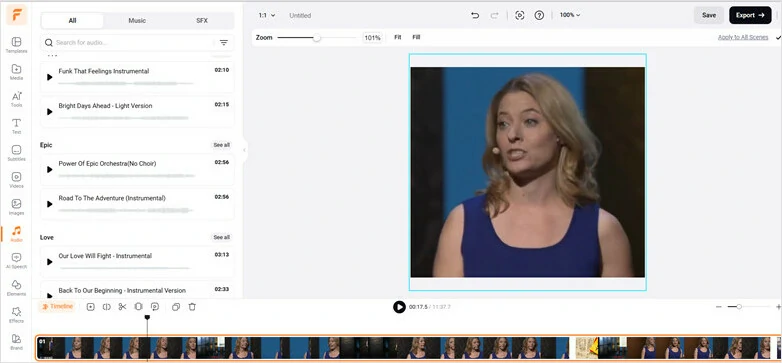Click the FlexClip logo icon
Screen dimensions: 782x363
pyautogui.click(x=16, y=14)
